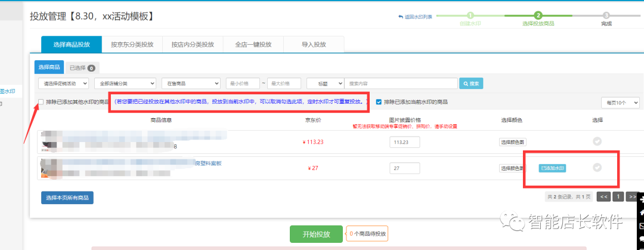
Task: Open the 请选择促销活动 dropdown
Action: [x=64, y=84]
